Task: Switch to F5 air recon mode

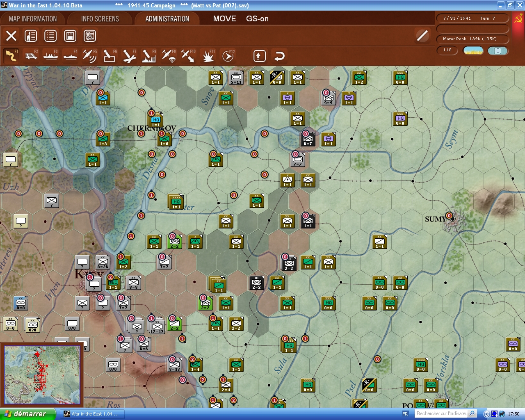Action: (90, 56)
